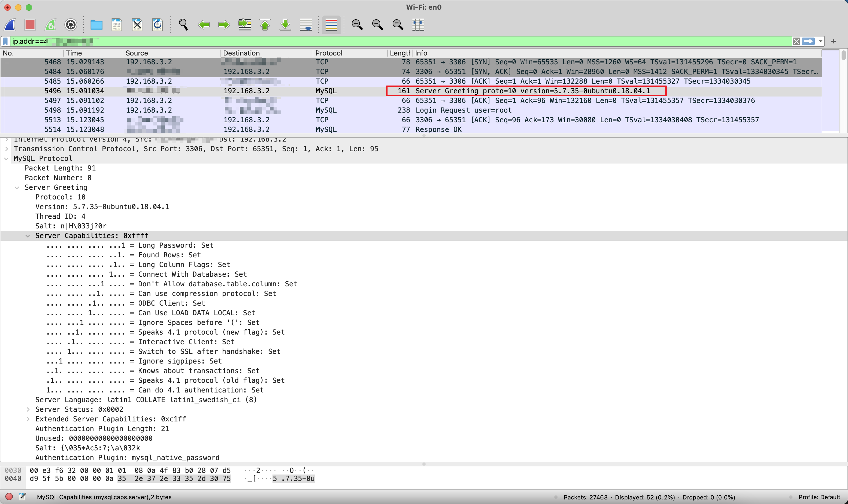Collapse Server Greeting subtree
Image resolution: width=848 pixels, height=504 pixels.
coord(17,187)
